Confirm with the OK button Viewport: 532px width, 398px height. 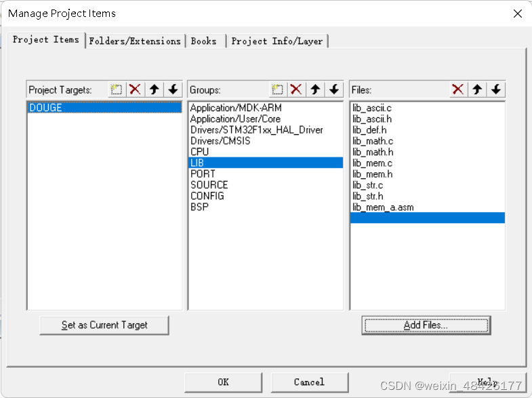click(223, 382)
